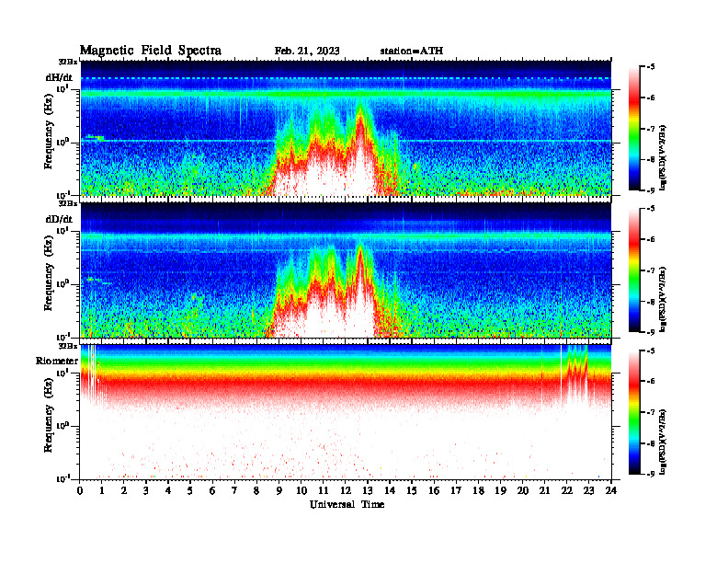728x563 pixels.
Task: Click inside the dD/dt spectrogram plot
Action: click(346, 270)
